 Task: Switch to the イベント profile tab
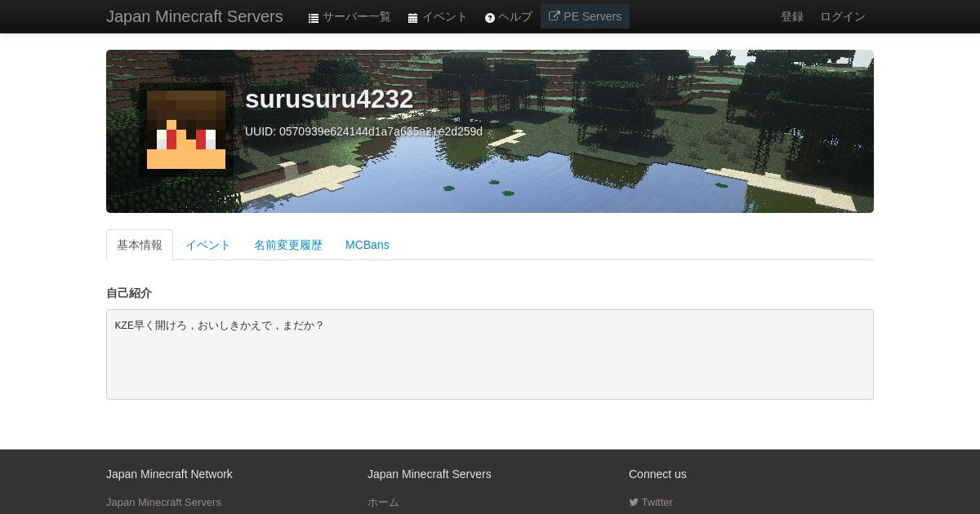(208, 245)
